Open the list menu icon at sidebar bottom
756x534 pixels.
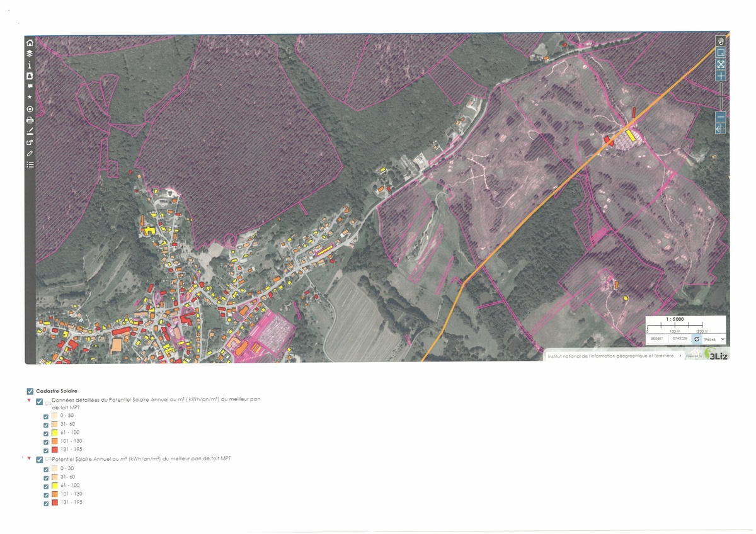pos(30,164)
